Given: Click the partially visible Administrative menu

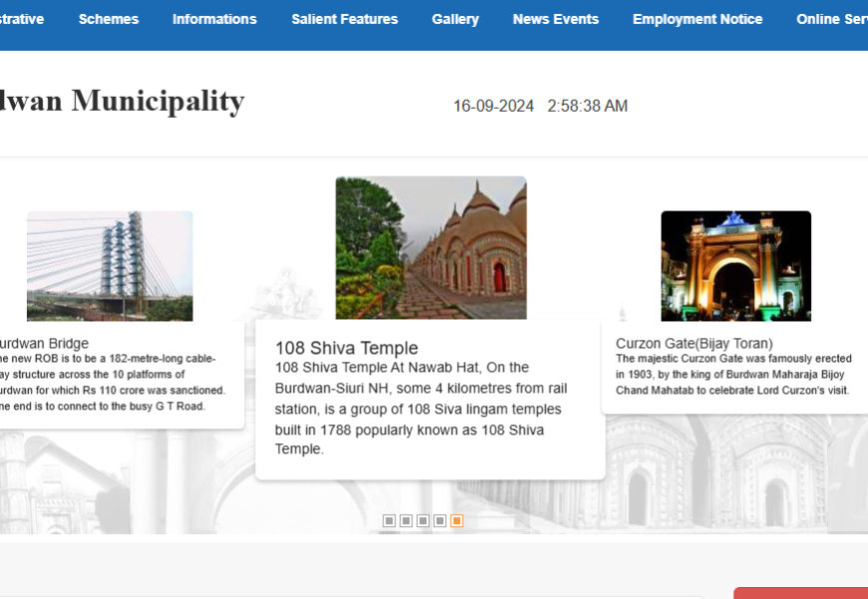Looking at the screenshot, I should (21, 19).
